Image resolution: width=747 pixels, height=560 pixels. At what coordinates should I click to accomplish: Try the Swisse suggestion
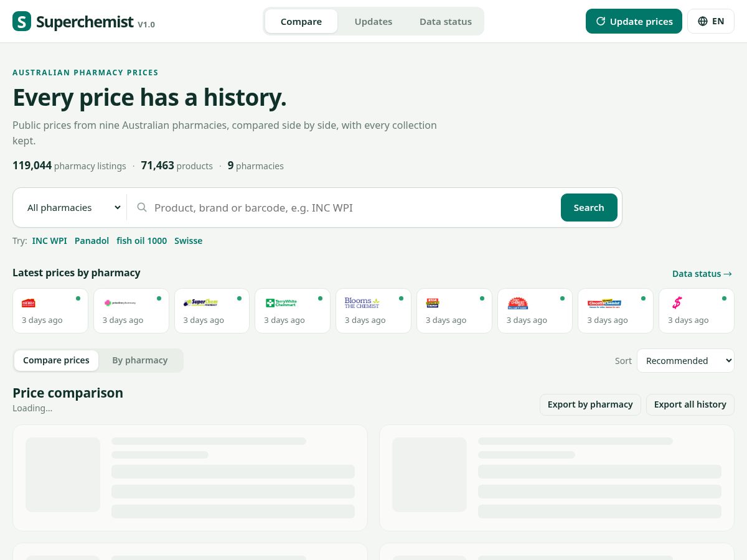[189, 241]
